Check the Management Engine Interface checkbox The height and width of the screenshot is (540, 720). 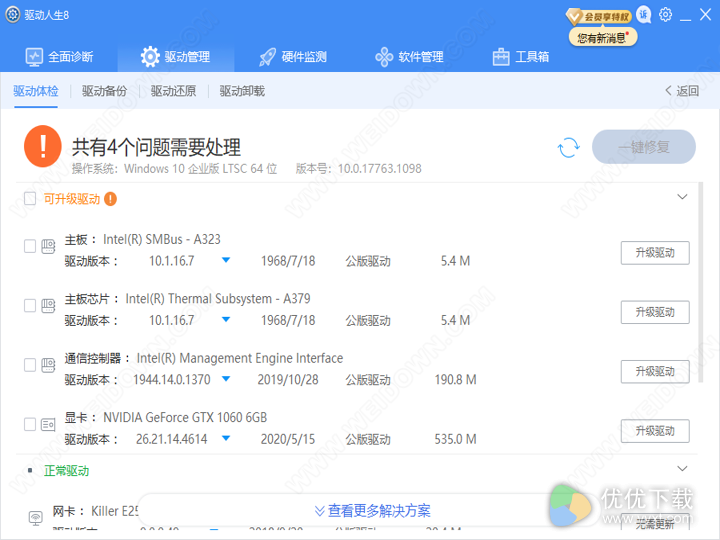point(30,365)
